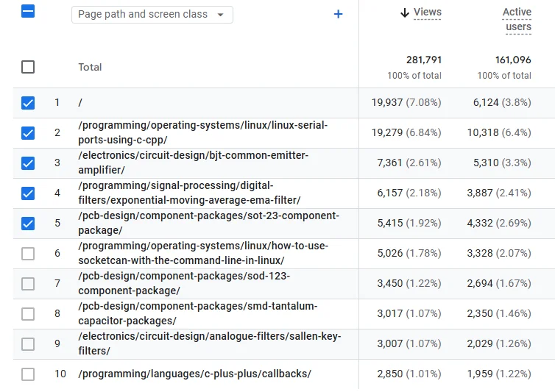This screenshot has width=555, height=392.
Task: Deselect the exponential-moving-average row checkbox
Action: pos(28,193)
